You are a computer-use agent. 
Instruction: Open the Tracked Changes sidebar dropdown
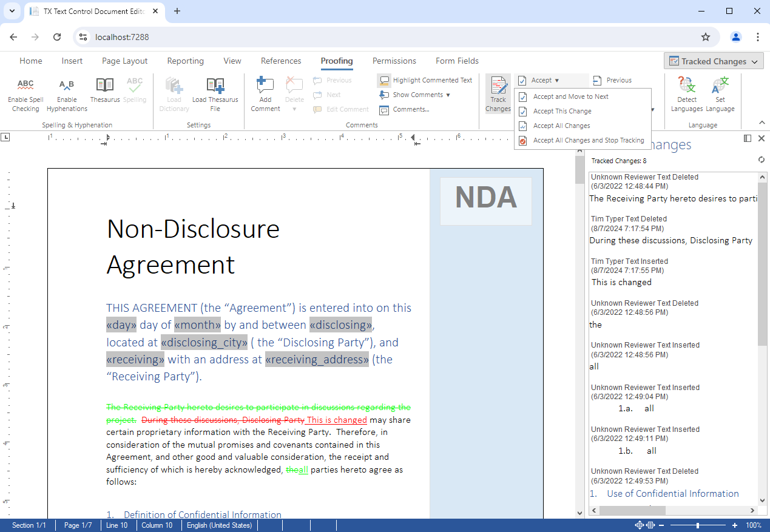[x=714, y=61]
